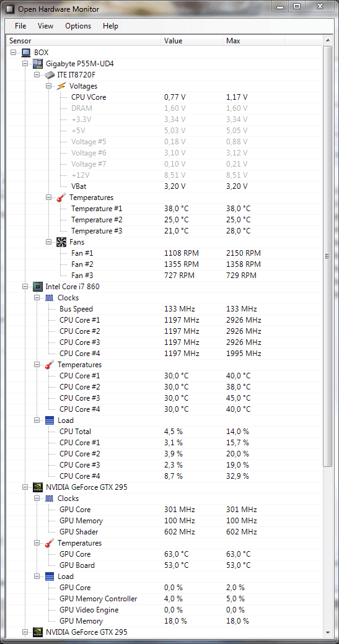Select the CPU Total load row
The width and height of the screenshot is (339, 644).
pos(165,431)
